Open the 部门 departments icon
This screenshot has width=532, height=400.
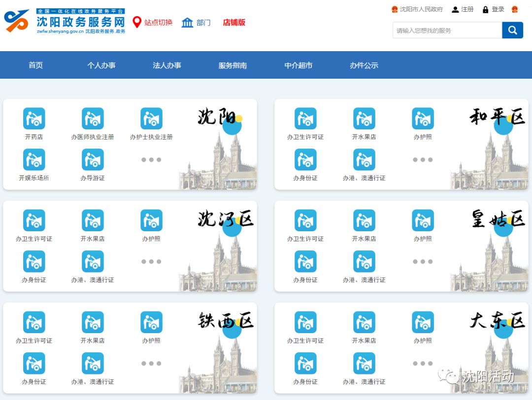pyautogui.click(x=187, y=23)
